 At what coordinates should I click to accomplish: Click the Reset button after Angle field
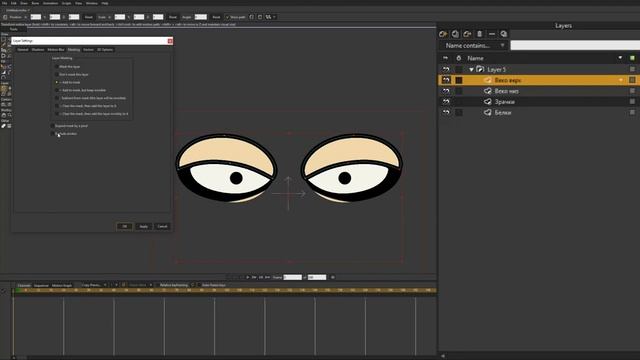click(216, 17)
